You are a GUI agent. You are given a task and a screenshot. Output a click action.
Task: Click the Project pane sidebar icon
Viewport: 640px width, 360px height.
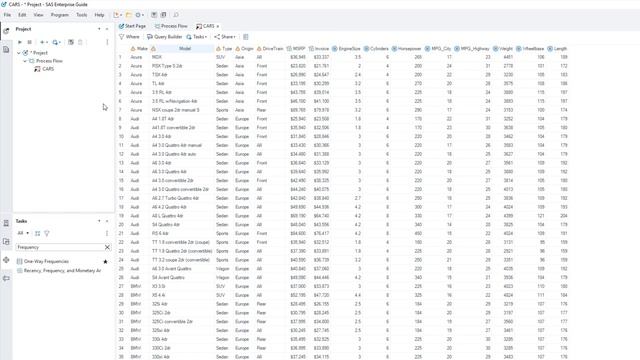[x=6, y=31]
